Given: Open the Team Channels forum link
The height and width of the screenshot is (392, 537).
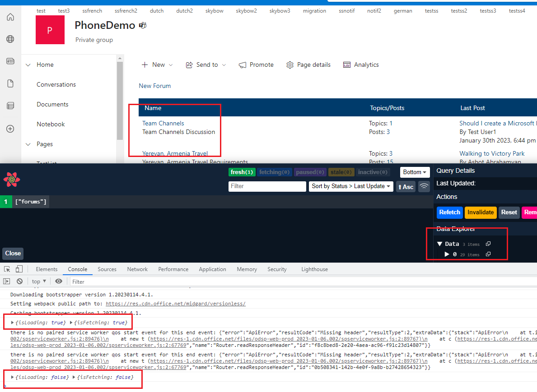Looking at the screenshot, I should (x=163, y=123).
